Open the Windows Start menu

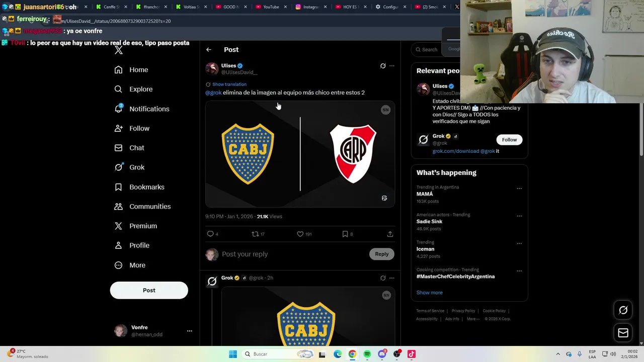point(233,354)
